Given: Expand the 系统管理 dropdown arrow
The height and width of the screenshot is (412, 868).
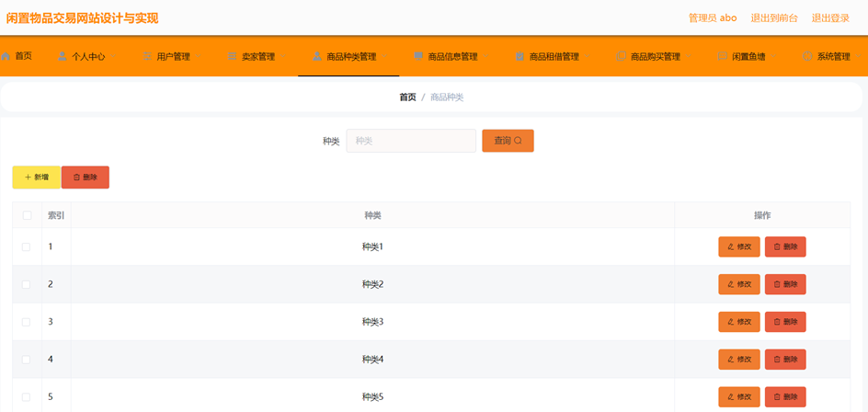Looking at the screenshot, I should pyautogui.click(x=858, y=56).
